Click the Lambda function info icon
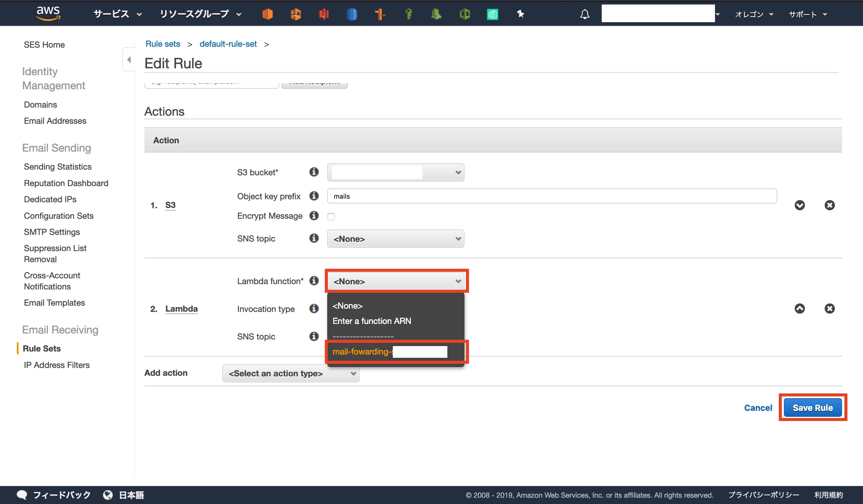 pos(314,281)
